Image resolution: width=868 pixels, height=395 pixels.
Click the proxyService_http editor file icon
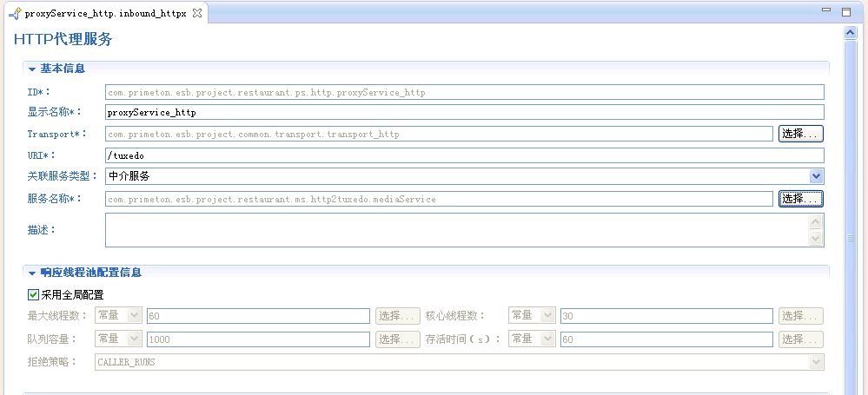point(14,14)
